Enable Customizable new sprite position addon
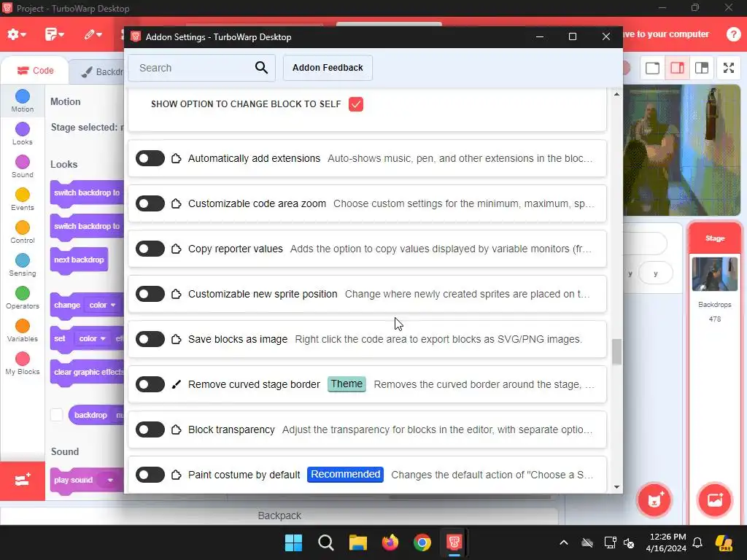The width and height of the screenshot is (747, 560). (150, 294)
